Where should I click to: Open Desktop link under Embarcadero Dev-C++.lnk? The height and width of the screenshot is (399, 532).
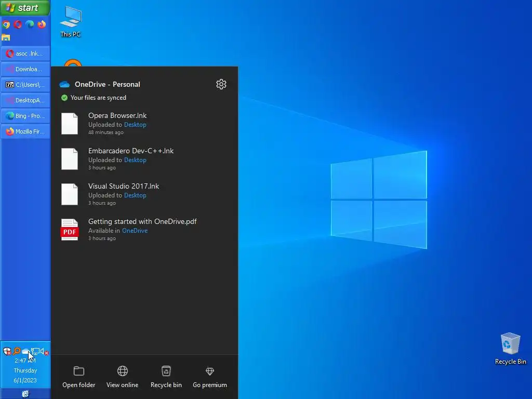135,160
